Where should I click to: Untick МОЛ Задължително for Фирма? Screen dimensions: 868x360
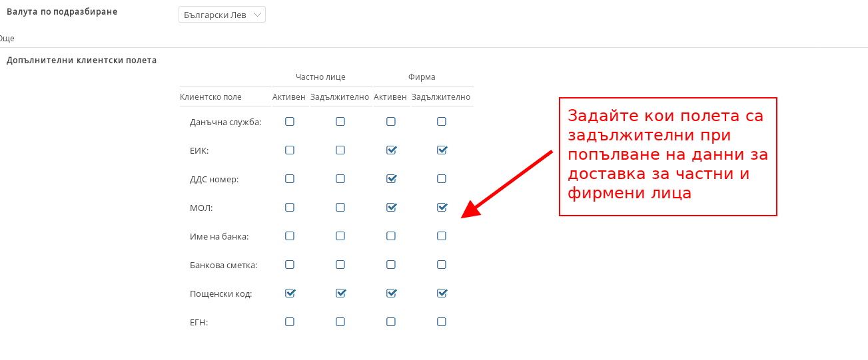[442, 208]
